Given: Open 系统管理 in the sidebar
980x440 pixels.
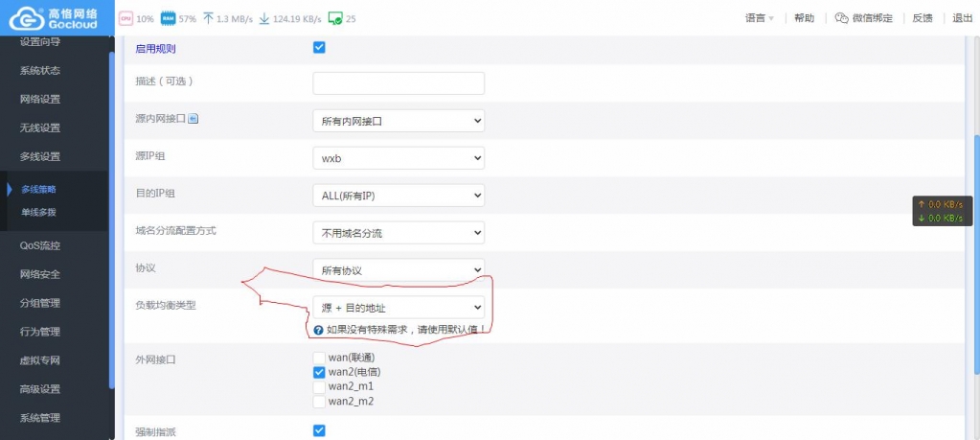Looking at the screenshot, I should [40, 418].
